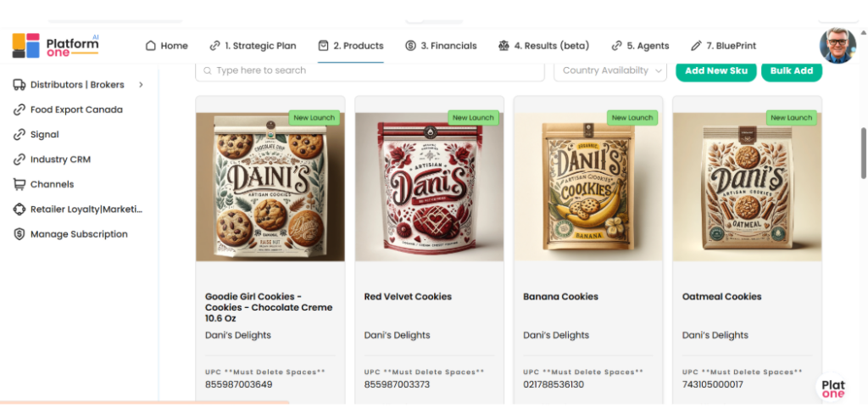Click the Channels cart icon
The height and width of the screenshot is (414, 868).
(x=19, y=184)
